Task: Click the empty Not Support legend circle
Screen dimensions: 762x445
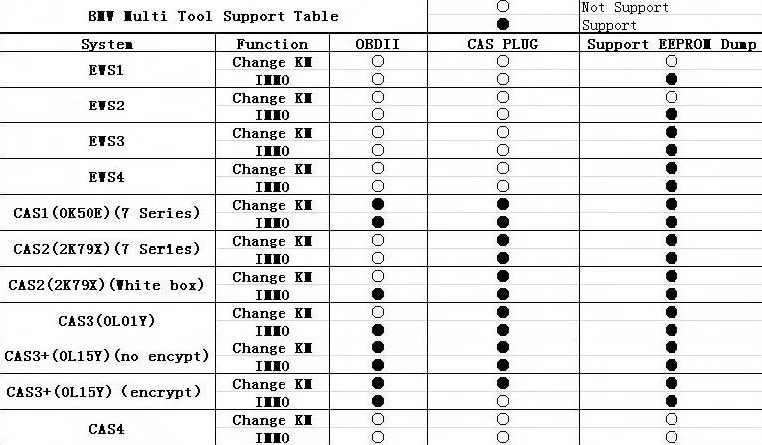Action: coord(503,6)
